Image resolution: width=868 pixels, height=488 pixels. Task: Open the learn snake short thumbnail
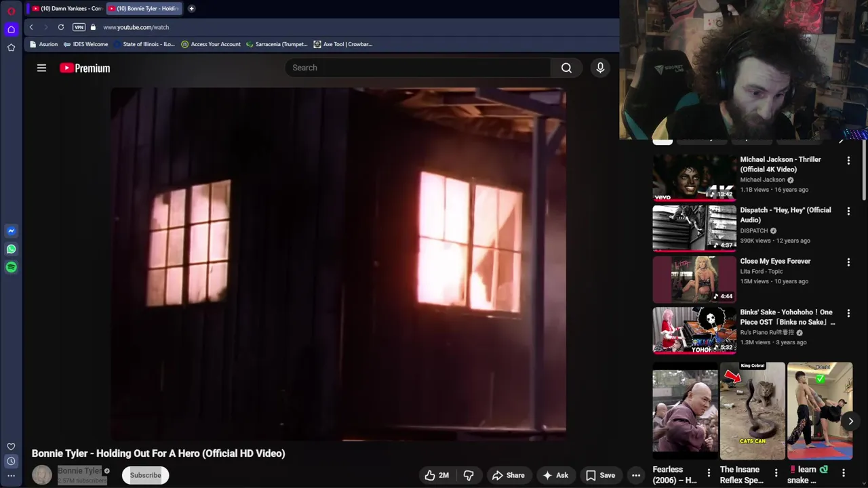point(820,411)
